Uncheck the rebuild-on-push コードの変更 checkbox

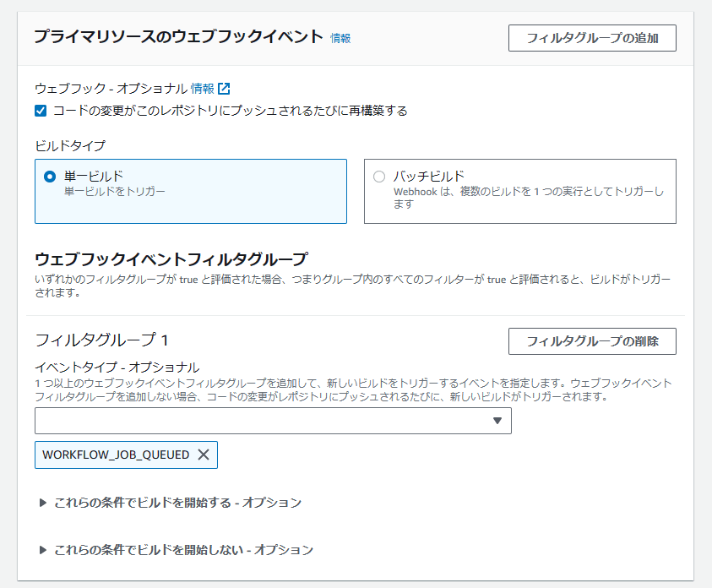click(41, 111)
